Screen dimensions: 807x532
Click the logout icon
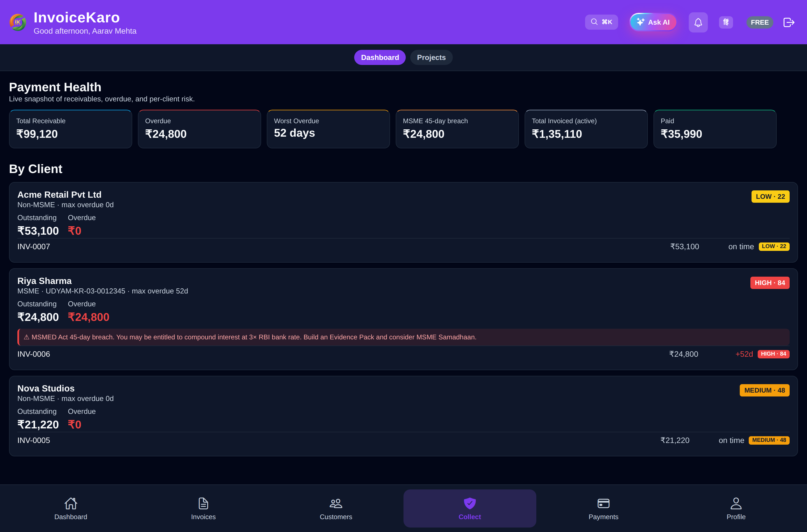click(x=789, y=22)
